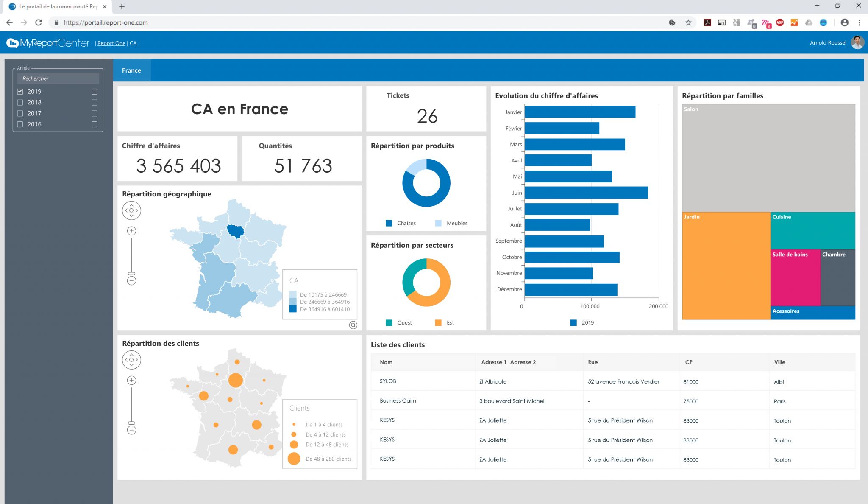Uncheck the 2019 year checkbox

pos(20,91)
